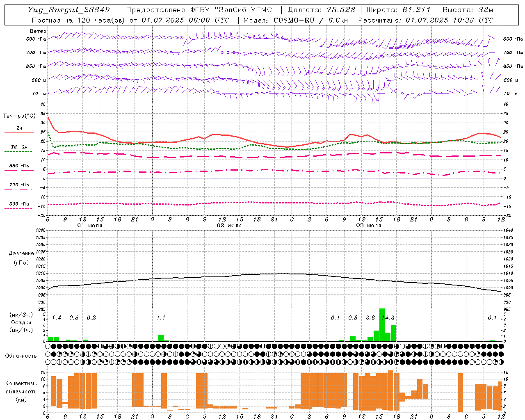
Task: Click the 500 м wind level label on left
Action: 39,80
